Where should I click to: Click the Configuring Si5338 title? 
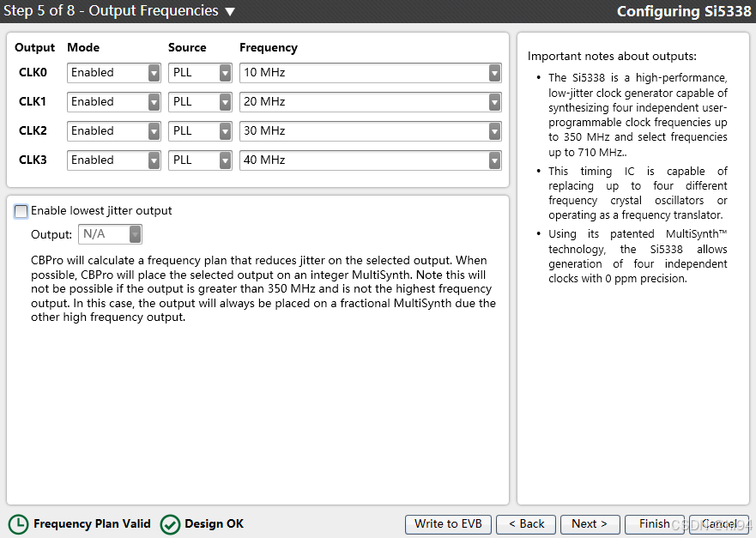[x=684, y=11]
